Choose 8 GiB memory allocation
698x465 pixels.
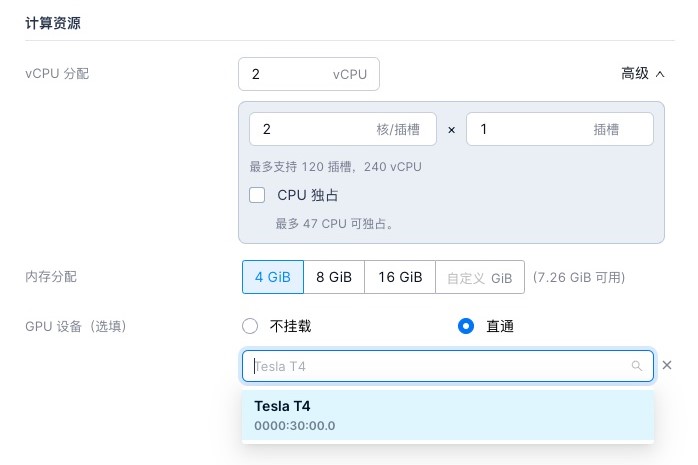tap(334, 277)
